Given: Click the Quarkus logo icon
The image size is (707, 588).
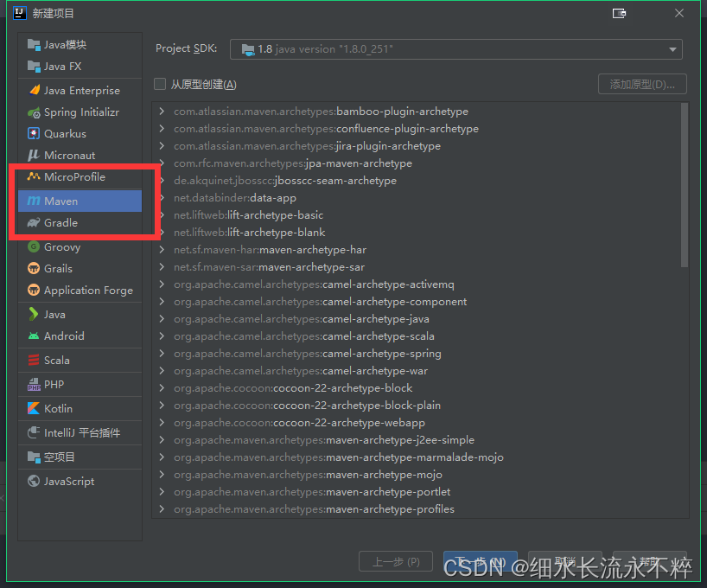Looking at the screenshot, I should point(34,133).
